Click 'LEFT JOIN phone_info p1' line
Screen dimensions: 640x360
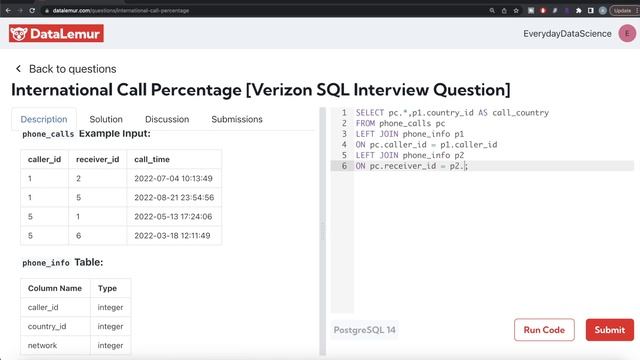point(410,134)
